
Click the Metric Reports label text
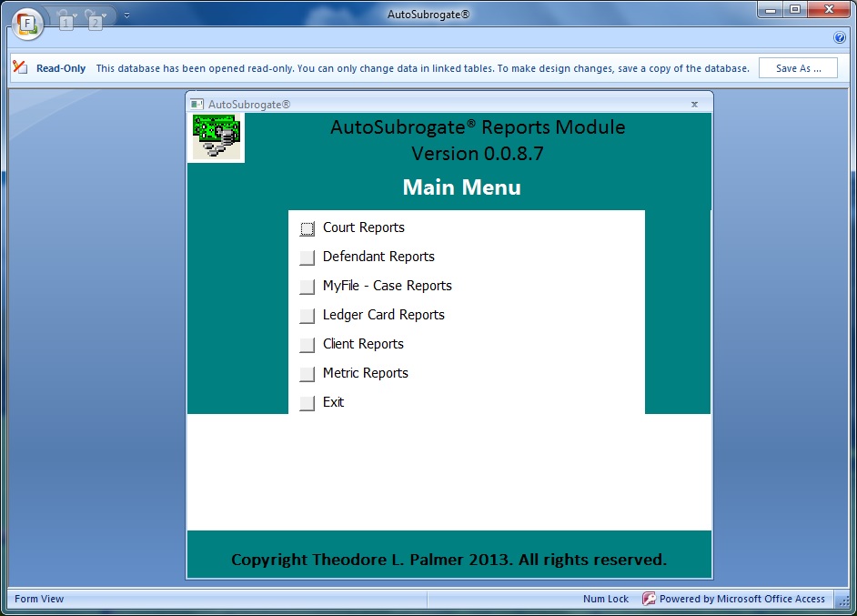(x=365, y=373)
